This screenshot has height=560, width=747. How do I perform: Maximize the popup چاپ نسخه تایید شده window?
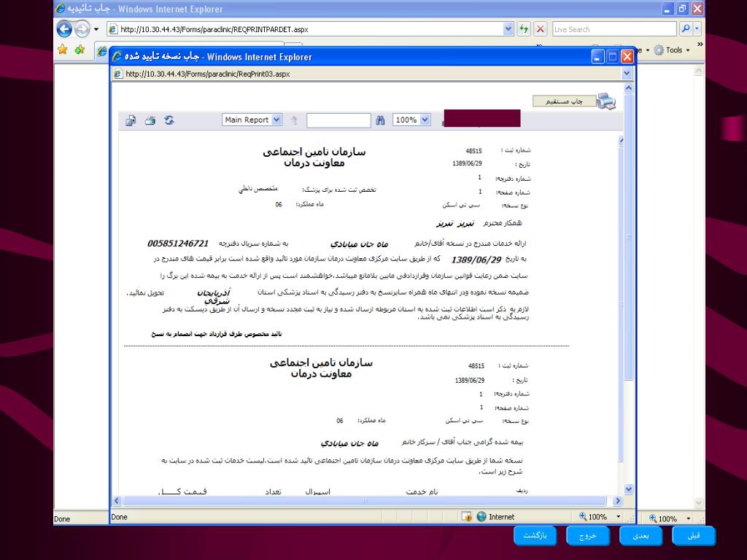(613, 57)
